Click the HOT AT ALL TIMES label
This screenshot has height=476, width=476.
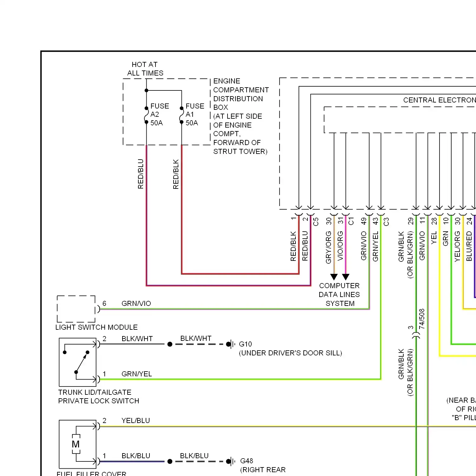pos(145,69)
